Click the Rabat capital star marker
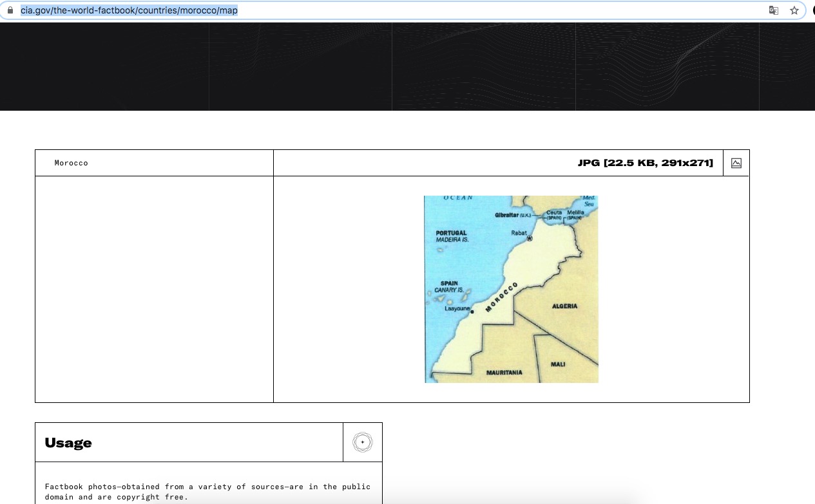Image resolution: width=815 pixels, height=504 pixels. pyautogui.click(x=530, y=238)
